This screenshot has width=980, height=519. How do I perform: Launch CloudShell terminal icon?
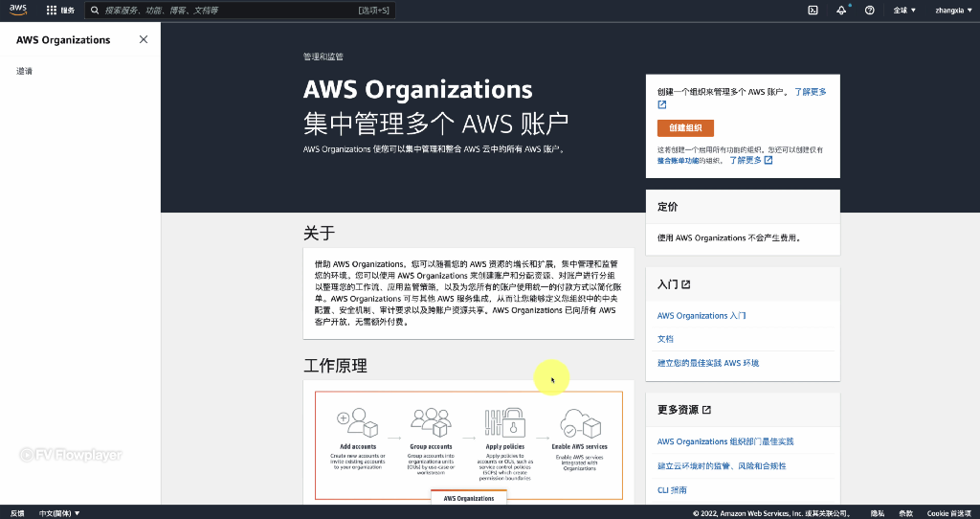click(x=813, y=10)
